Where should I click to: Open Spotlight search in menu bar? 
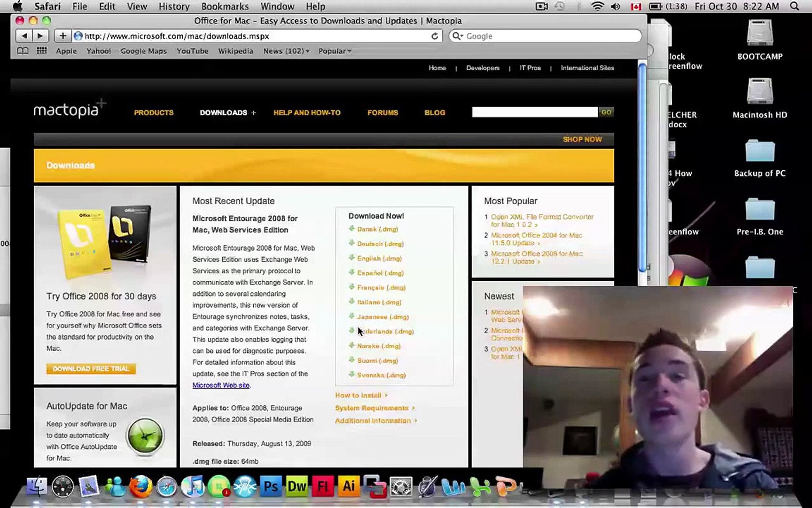(x=795, y=7)
